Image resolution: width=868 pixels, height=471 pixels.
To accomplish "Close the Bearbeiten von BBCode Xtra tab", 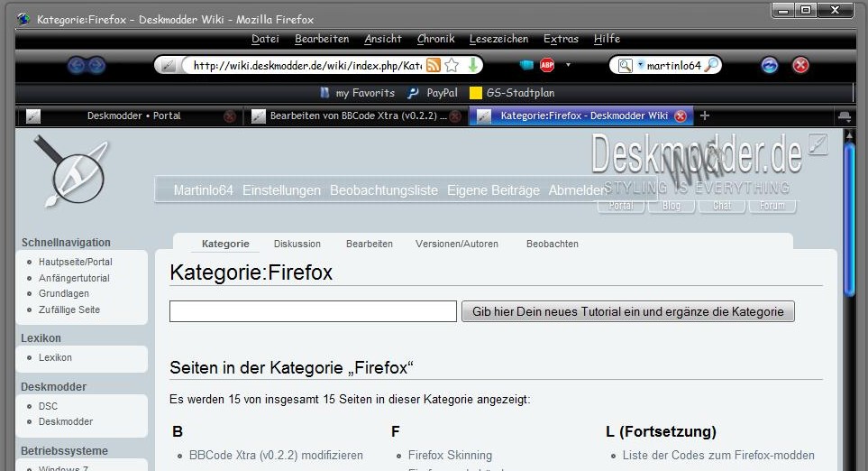I will 455,116.
